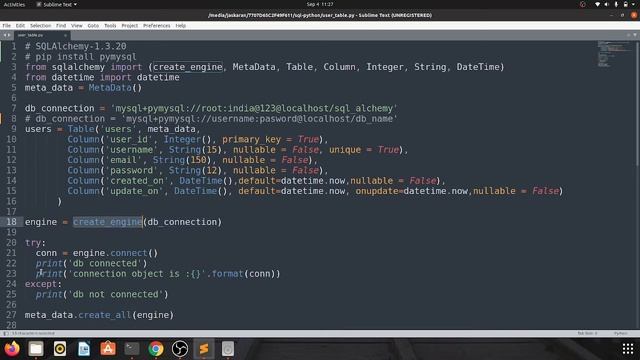Click 'unique' in the username column line
The image size is (640, 360).
[x=345, y=150]
